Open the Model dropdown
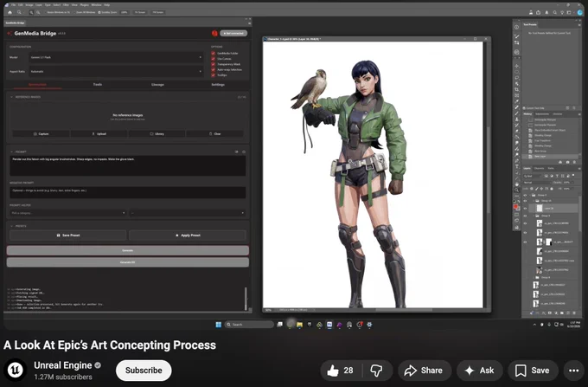 116,57
